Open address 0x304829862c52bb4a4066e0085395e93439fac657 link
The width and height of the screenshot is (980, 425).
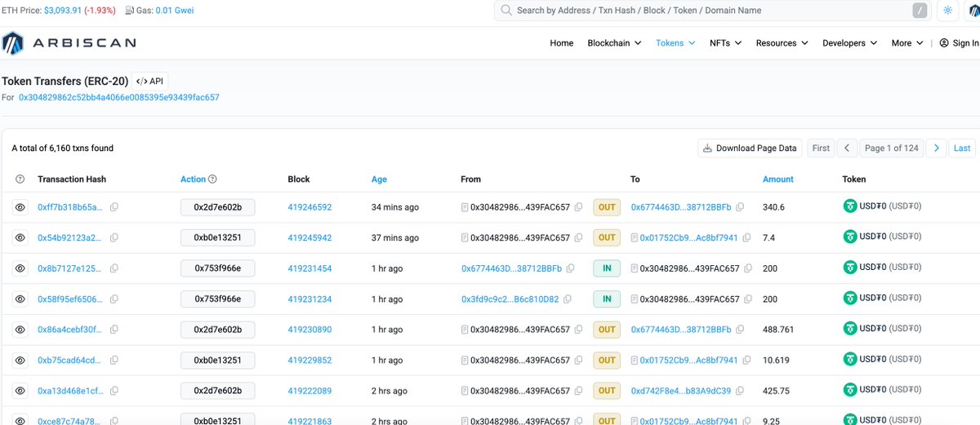click(x=119, y=97)
